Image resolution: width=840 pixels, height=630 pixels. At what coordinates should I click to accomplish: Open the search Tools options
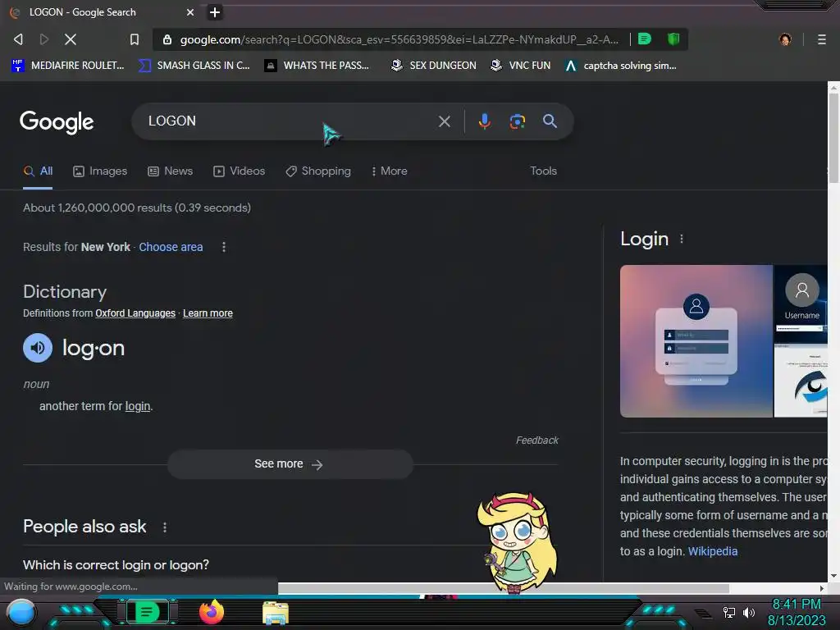[x=543, y=171]
